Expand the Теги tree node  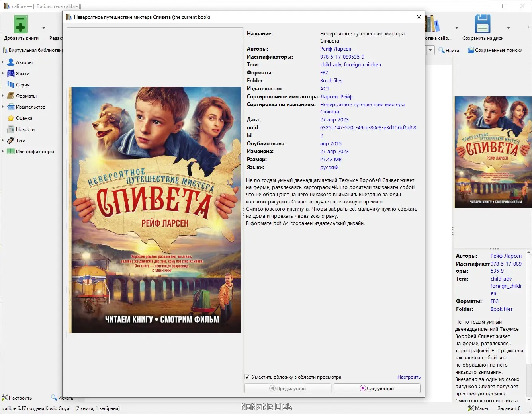pyautogui.click(x=3, y=140)
